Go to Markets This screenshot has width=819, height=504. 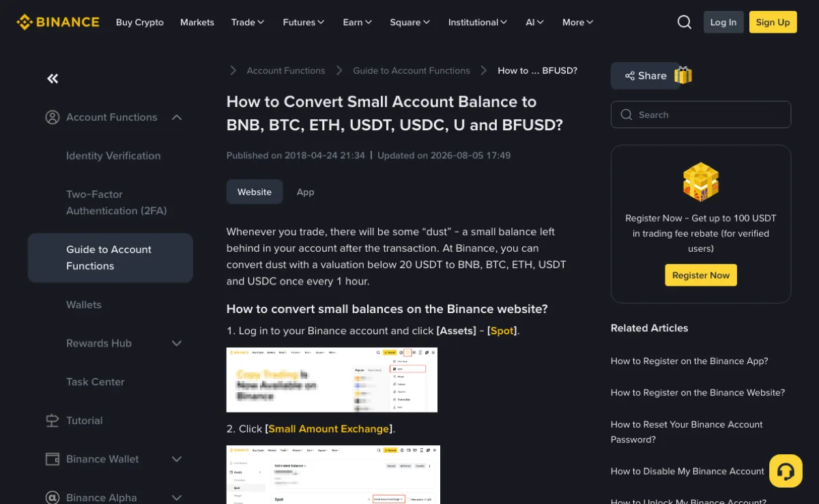point(197,22)
